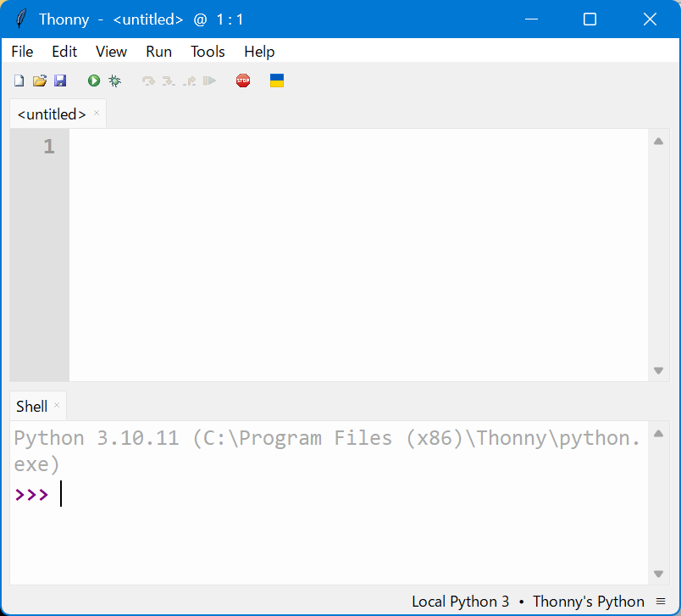
Task: Click the Shell scrollbar up arrow
Action: 658,434
